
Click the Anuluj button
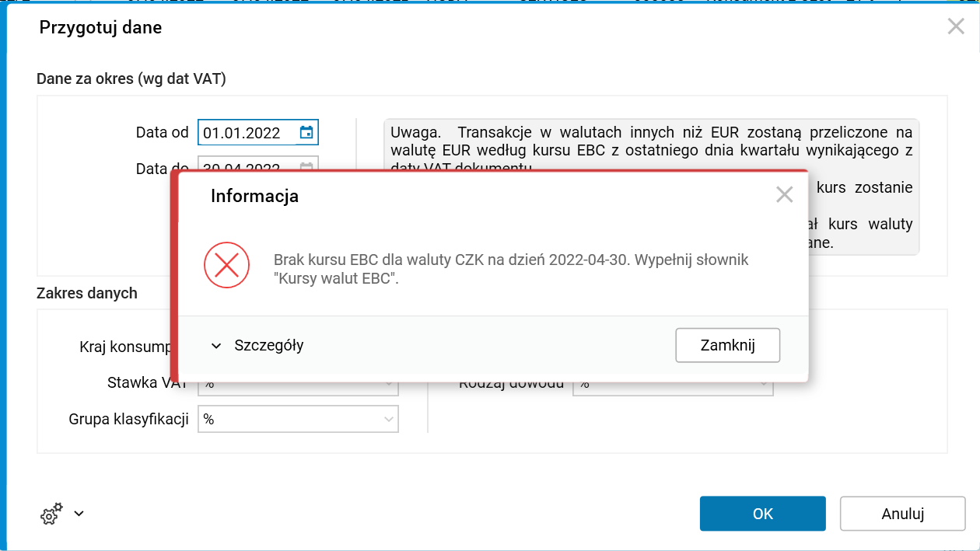902,514
